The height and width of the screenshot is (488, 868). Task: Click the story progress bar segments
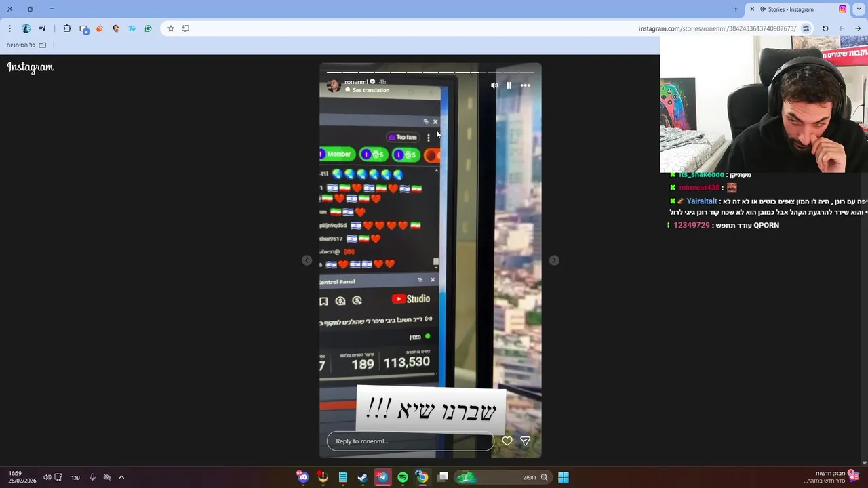pyautogui.click(x=431, y=71)
